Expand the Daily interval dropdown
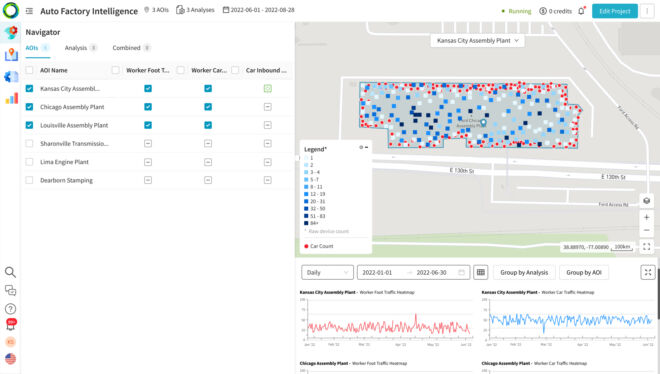Viewport: 660px width, 374px height. coord(327,273)
